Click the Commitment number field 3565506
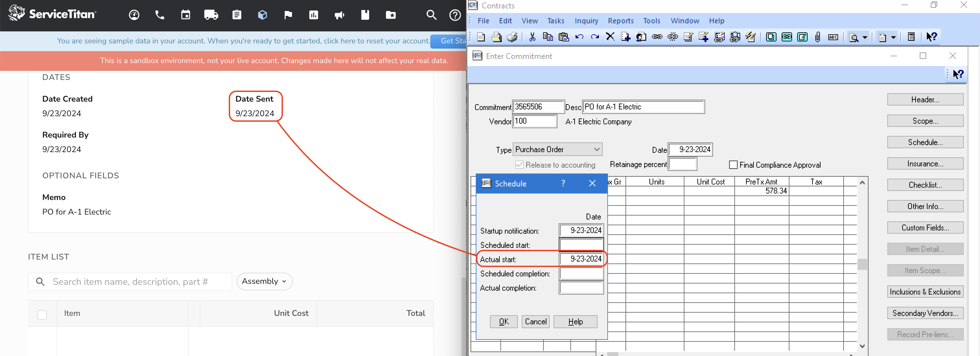This screenshot has height=356, width=980. (x=538, y=107)
